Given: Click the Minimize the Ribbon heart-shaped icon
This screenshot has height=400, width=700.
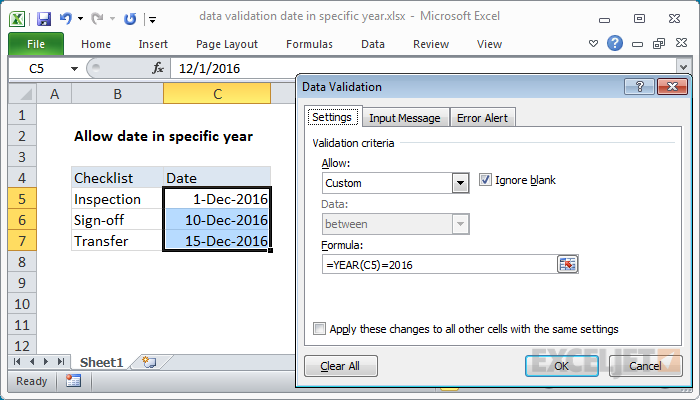Looking at the screenshot, I should click(593, 43).
